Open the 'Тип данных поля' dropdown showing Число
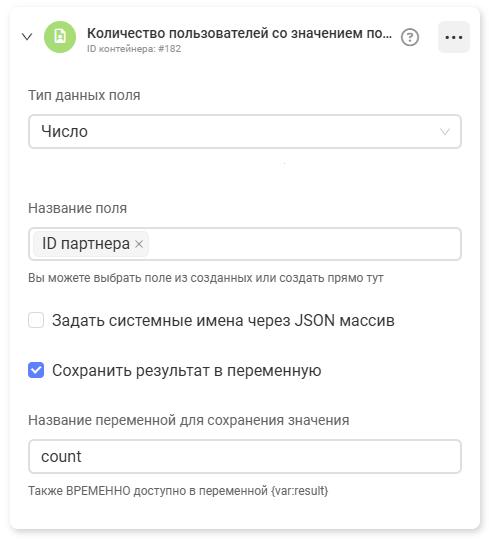 click(245, 132)
